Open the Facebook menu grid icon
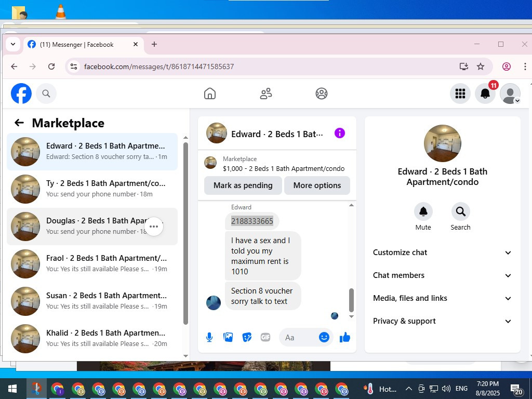Viewport: 532px width, 399px height. point(460,94)
